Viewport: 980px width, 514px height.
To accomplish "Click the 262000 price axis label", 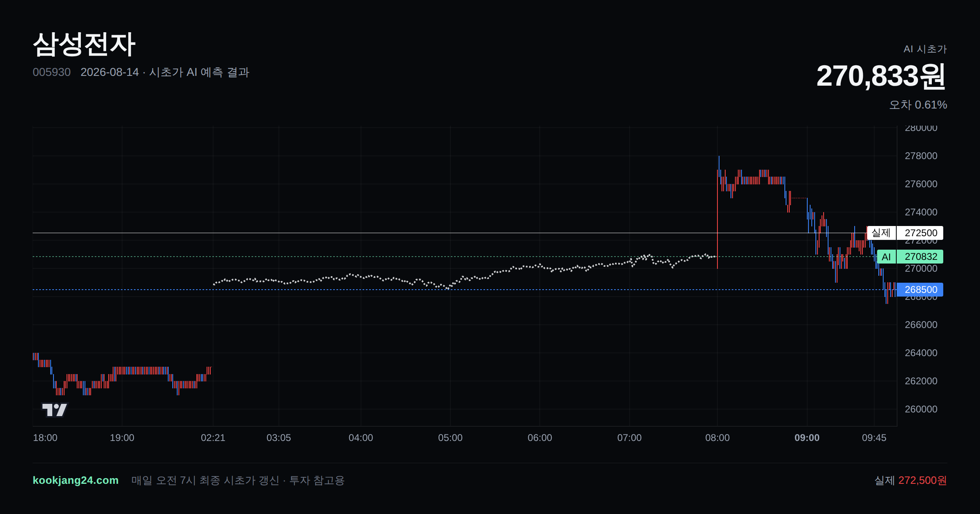I will pos(921,381).
